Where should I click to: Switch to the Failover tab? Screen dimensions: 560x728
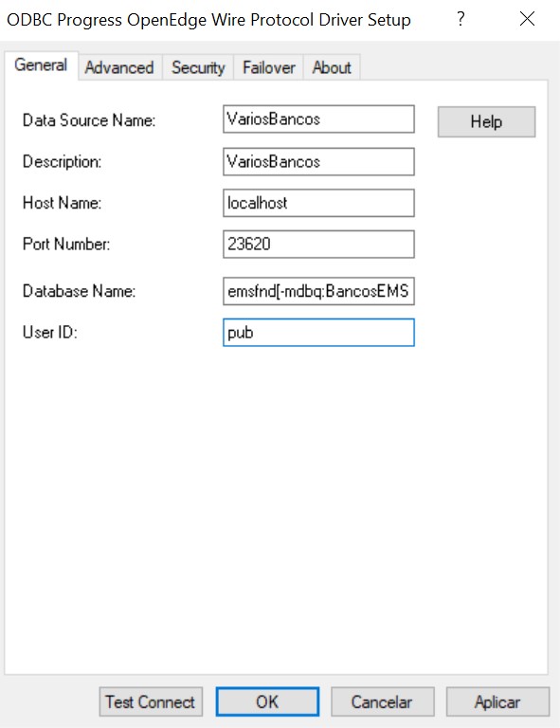point(269,68)
